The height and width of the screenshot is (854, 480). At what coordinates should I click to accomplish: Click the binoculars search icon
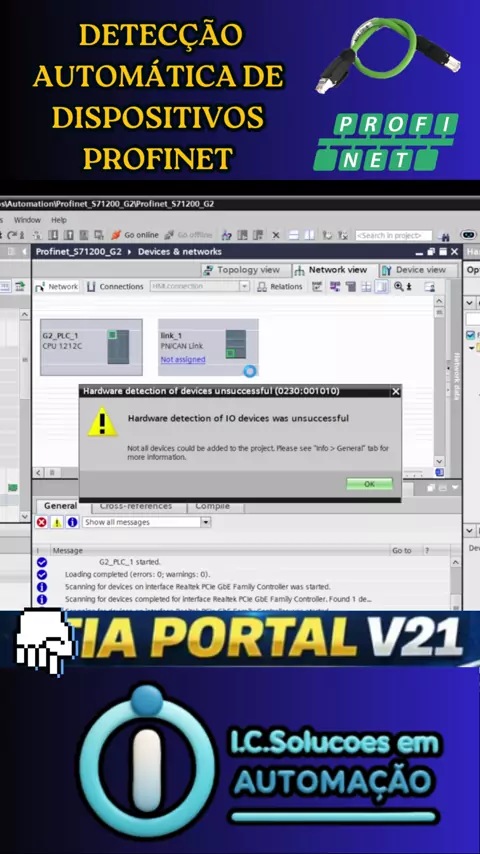445,236
